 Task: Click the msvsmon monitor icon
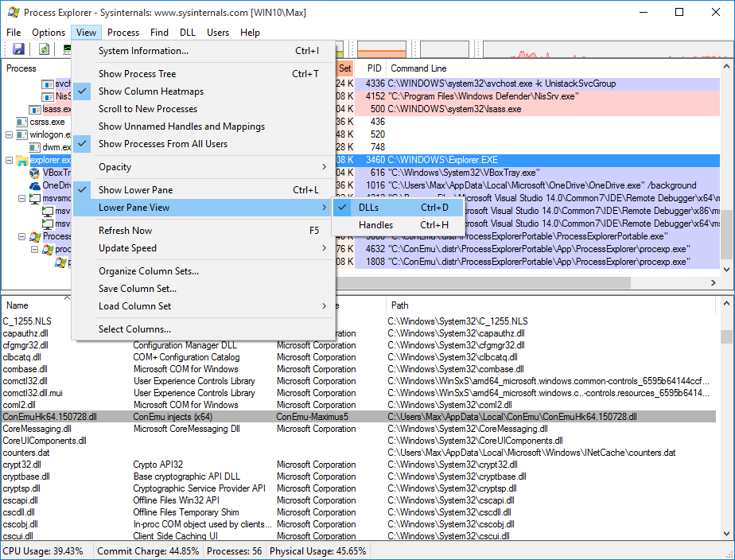click(35, 198)
